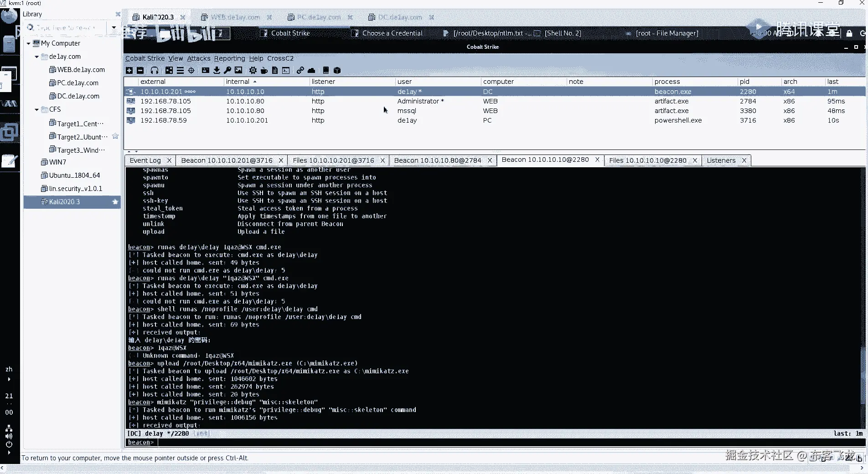Viewport: 868px width, 474px height.
Task: Click the document macro toolbar icon
Action: [x=275, y=70]
